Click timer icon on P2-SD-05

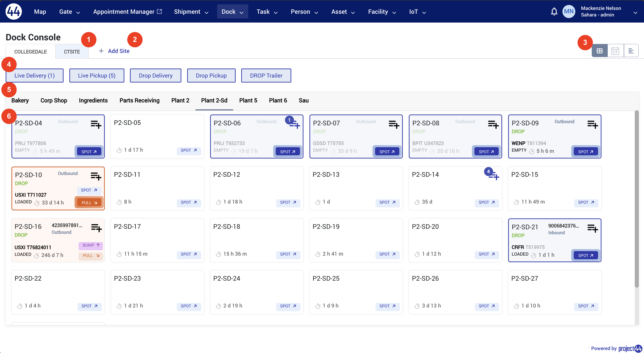(119, 150)
